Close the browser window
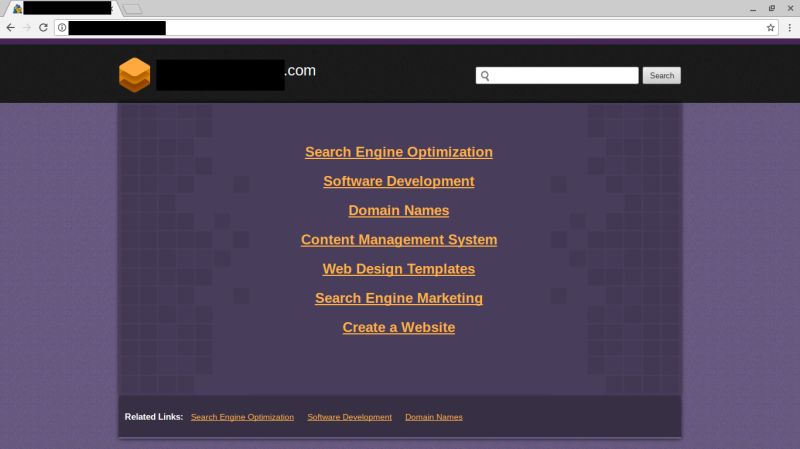Image resolution: width=800 pixels, height=449 pixels. click(790, 9)
